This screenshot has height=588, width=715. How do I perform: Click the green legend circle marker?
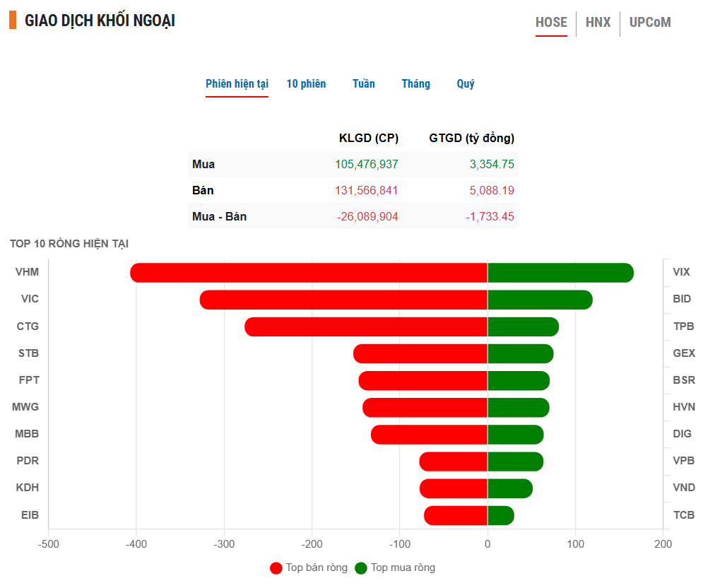361,568
